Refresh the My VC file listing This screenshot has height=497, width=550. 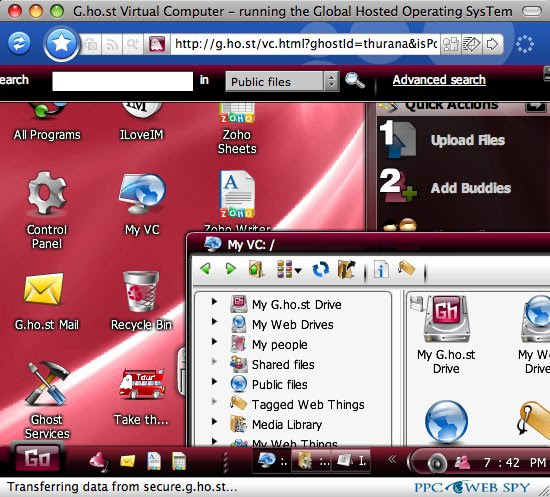(x=321, y=269)
